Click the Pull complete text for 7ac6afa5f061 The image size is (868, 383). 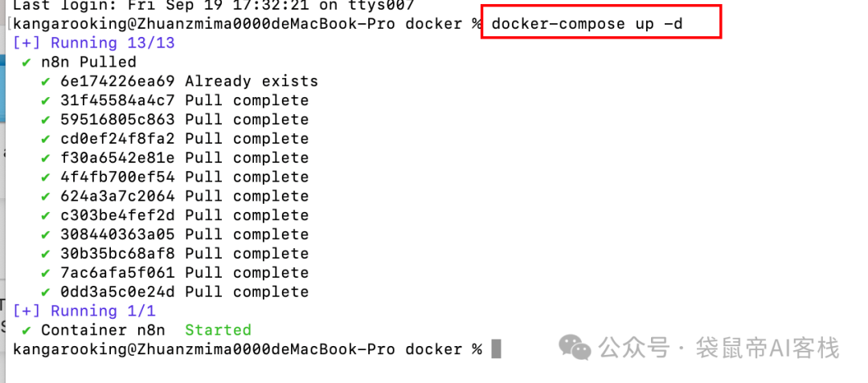tap(247, 272)
